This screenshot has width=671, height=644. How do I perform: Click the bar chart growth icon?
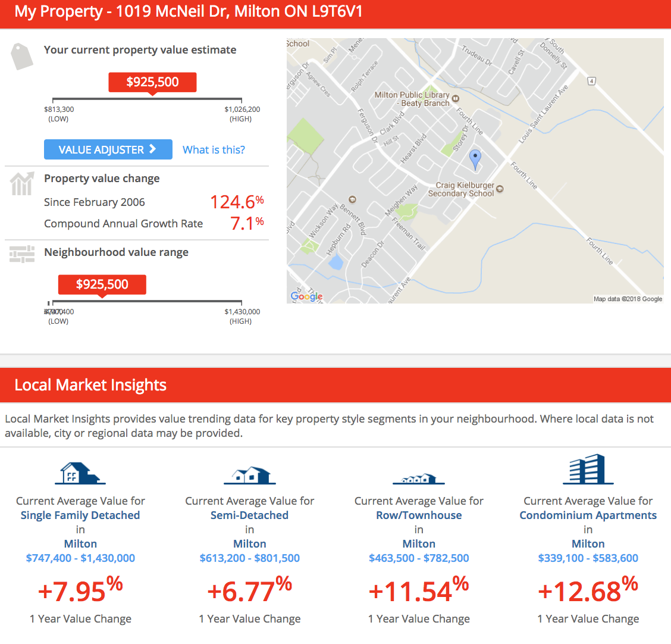21,184
